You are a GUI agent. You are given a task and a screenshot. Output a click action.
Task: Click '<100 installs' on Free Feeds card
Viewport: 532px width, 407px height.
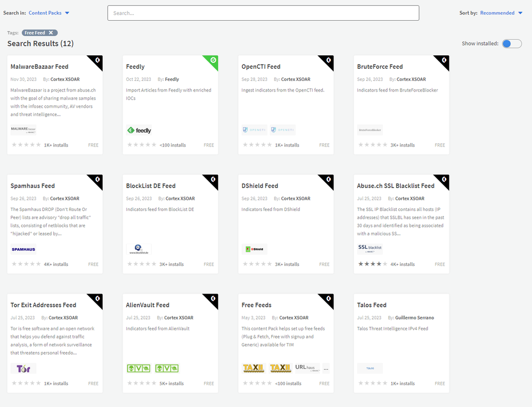288,383
